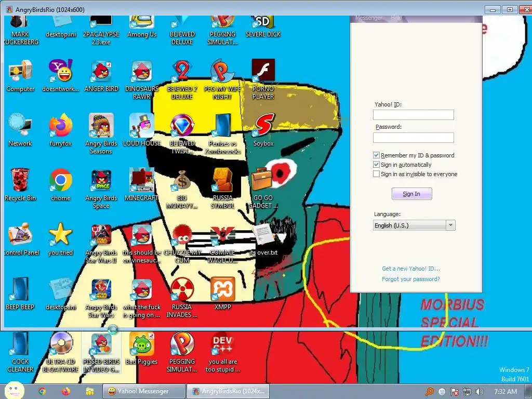
Task: Open the volume speaker tray icon
Action: click(x=479, y=392)
